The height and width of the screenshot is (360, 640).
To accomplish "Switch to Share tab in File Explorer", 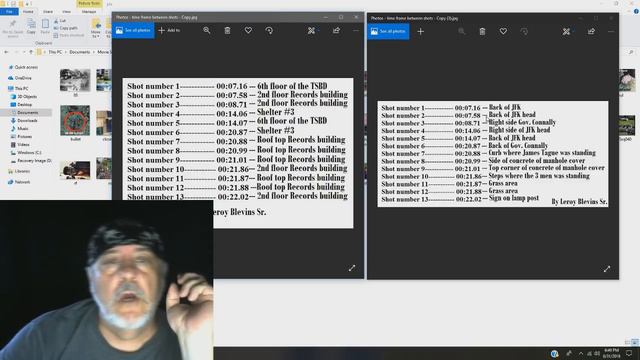I will (48, 11).
